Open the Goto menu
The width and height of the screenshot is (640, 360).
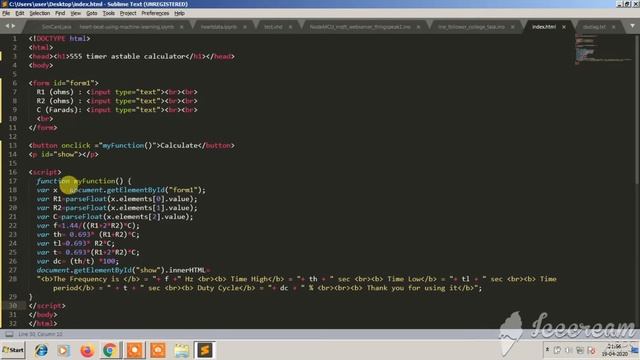point(92,13)
